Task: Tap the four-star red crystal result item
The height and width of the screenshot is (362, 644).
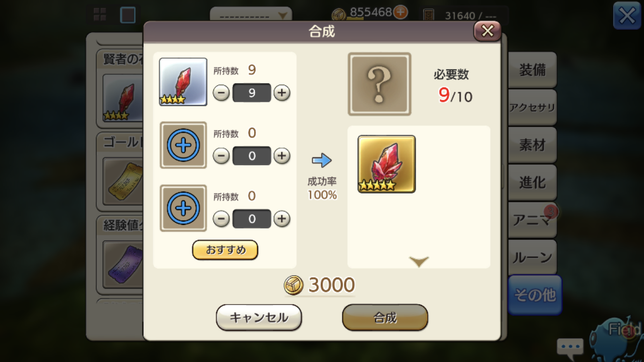Action: [x=386, y=164]
